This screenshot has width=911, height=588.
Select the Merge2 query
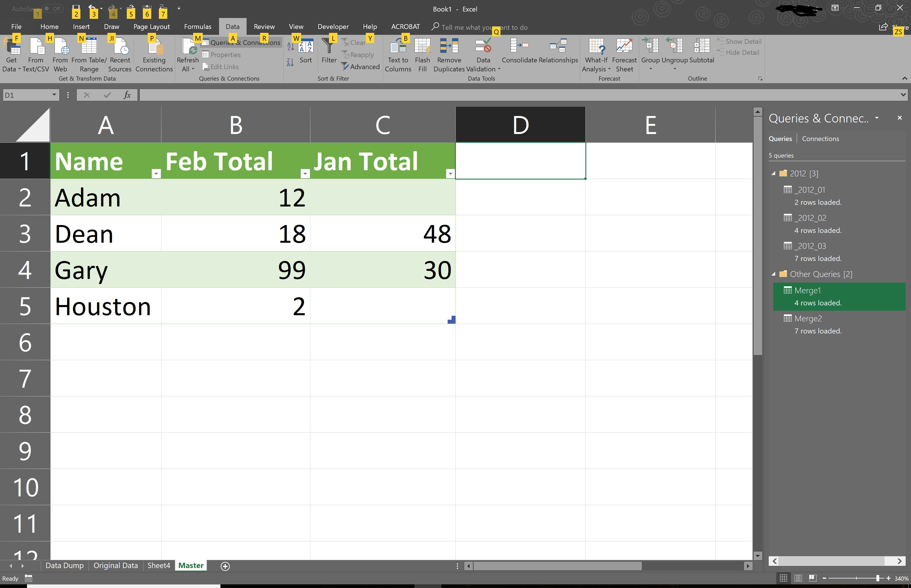[839, 324]
